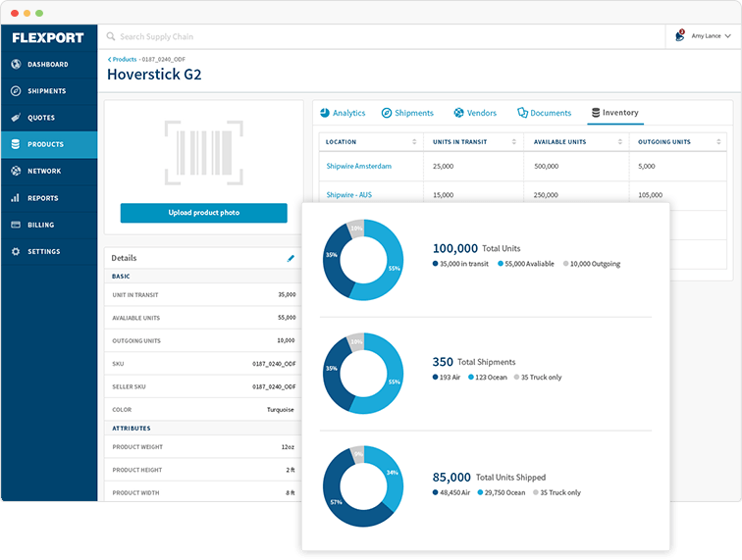Click the SKU value 0187_0240_ODF row

point(202,364)
